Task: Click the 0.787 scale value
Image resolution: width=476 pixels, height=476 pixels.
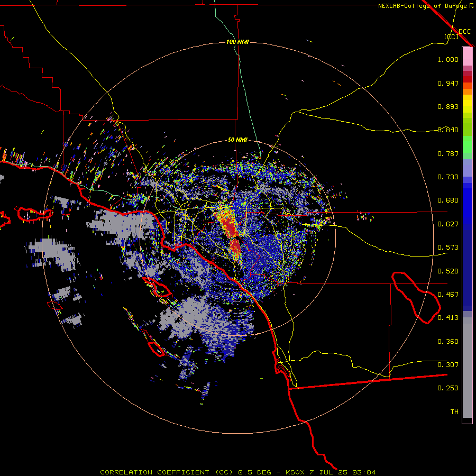Action: [x=448, y=153]
